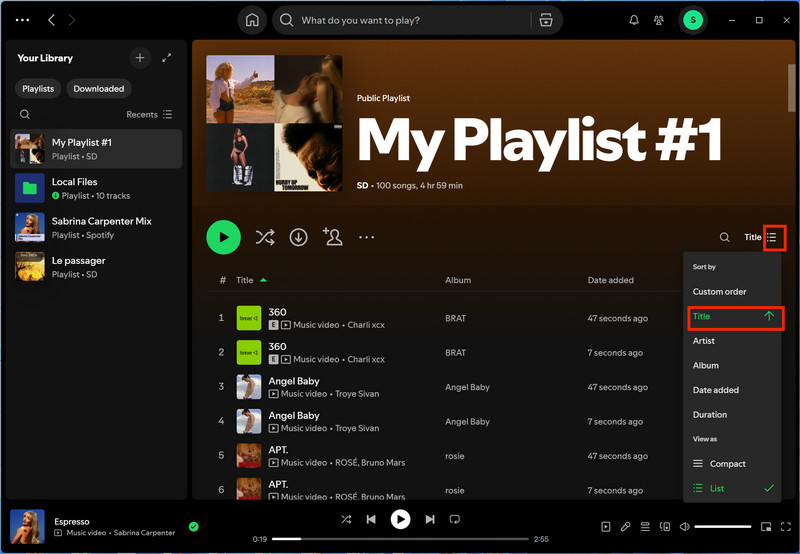Download the playlist

click(x=298, y=237)
